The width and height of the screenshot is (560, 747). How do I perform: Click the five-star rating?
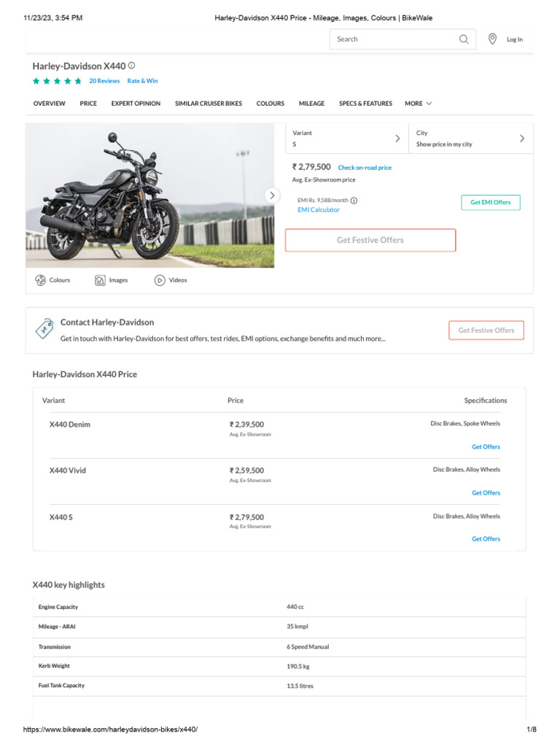coord(57,81)
